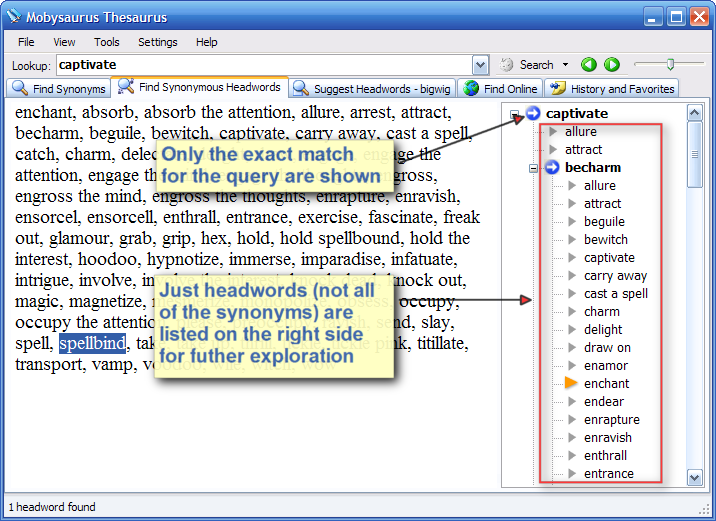
Task: Open the History and Favorites tab
Action: [x=612, y=89]
